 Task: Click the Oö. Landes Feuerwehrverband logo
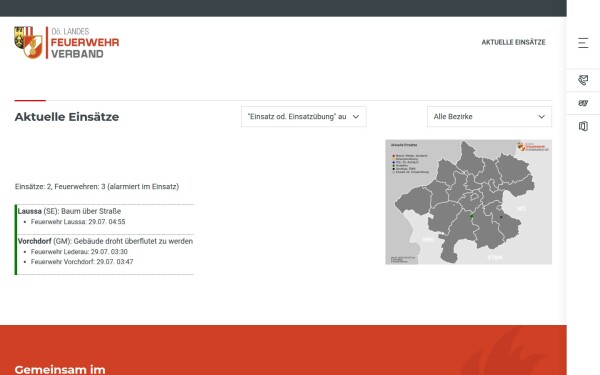67,42
